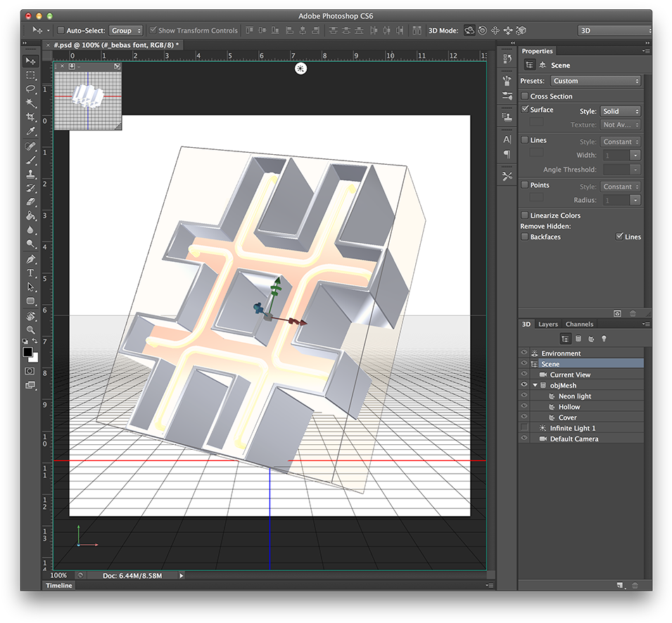Image resolution: width=672 pixels, height=623 pixels.
Task: Enable Linearize Colors option
Action: coord(525,215)
